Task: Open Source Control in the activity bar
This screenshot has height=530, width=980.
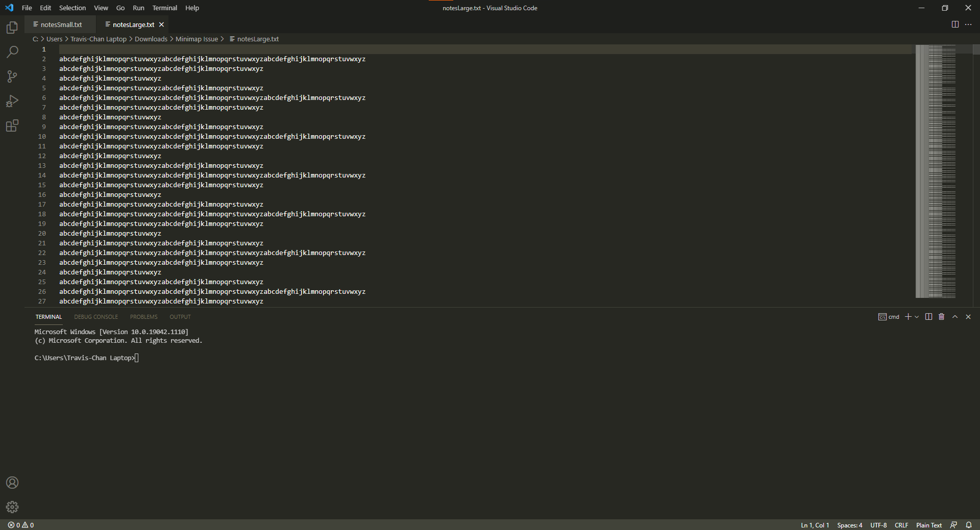Action: tap(12, 76)
